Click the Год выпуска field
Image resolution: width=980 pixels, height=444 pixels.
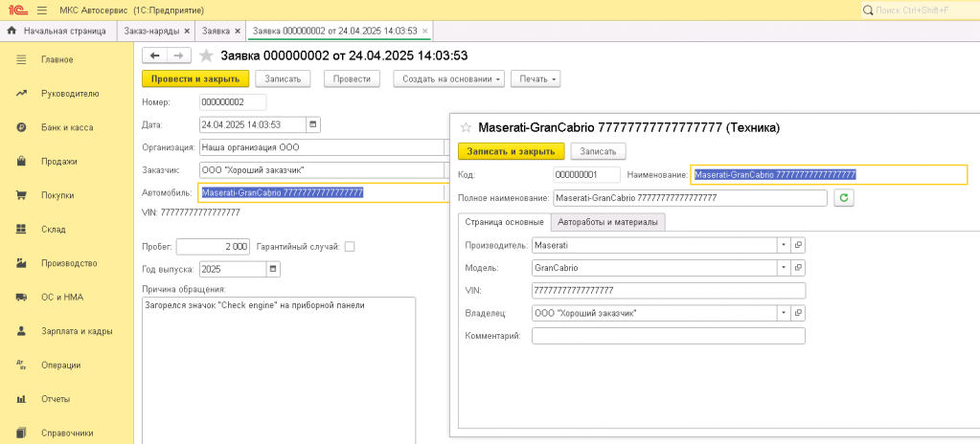point(233,269)
